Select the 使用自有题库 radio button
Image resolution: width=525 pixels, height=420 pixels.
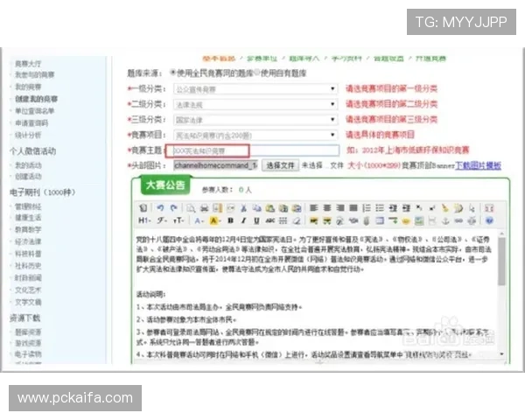255,73
